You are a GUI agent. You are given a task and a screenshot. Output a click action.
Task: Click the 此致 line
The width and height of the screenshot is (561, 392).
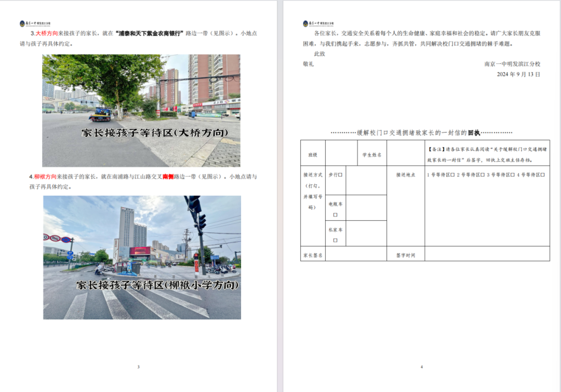pyautogui.click(x=319, y=54)
